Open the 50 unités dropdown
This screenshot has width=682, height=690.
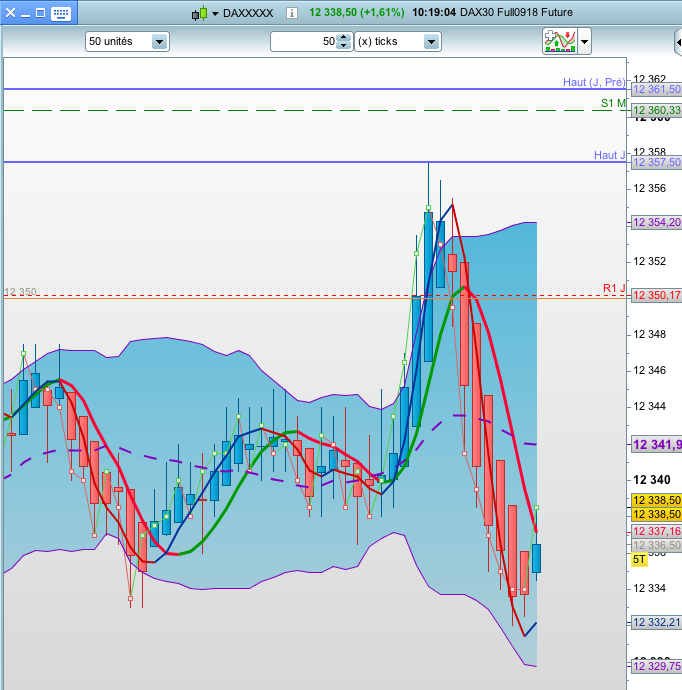pos(127,41)
